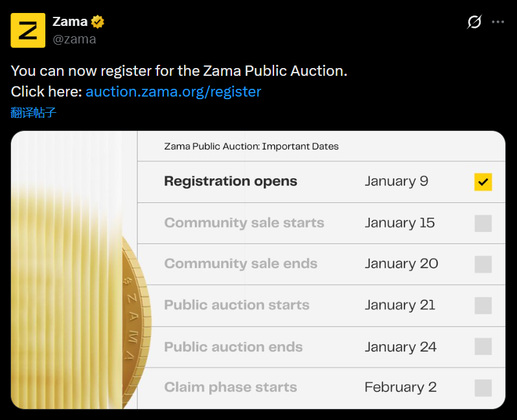Click the Zama display name
The width and height of the screenshot is (517, 420).
[x=69, y=21]
